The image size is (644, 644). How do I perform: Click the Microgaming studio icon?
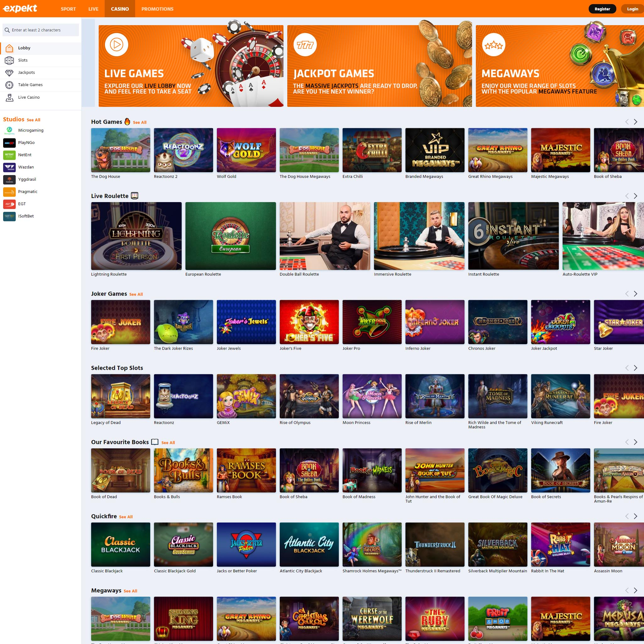tap(9, 130)
